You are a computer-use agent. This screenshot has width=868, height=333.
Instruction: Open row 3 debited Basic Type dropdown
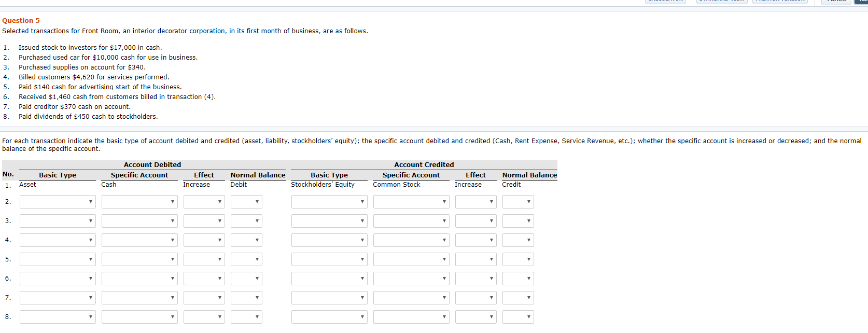pos(58,221)
